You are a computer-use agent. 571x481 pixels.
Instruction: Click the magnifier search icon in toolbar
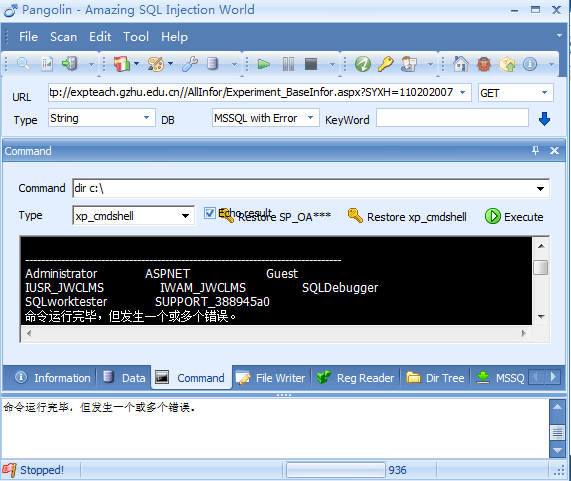pyautogui.click(x=23, y=64)
